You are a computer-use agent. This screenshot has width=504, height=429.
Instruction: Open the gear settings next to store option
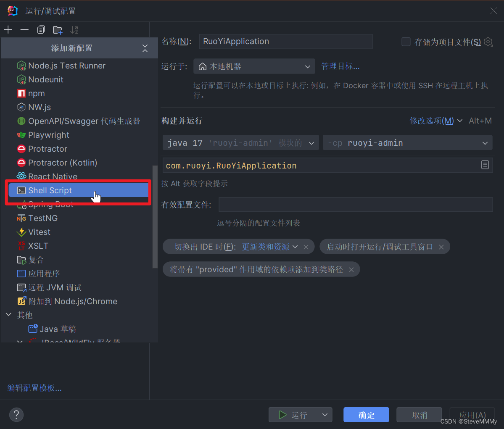point(488,42)
